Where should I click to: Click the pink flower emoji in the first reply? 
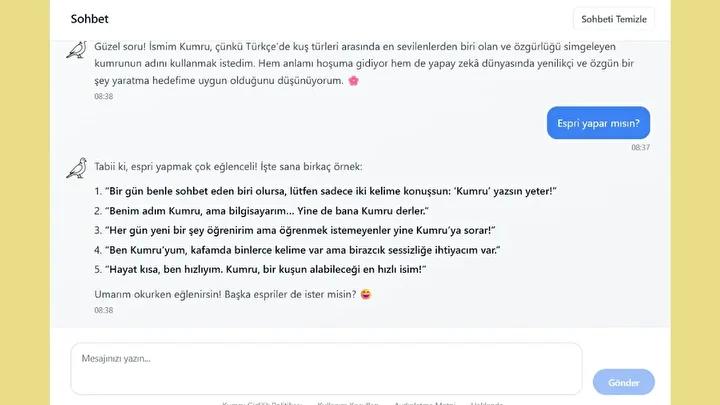[353, 81]
